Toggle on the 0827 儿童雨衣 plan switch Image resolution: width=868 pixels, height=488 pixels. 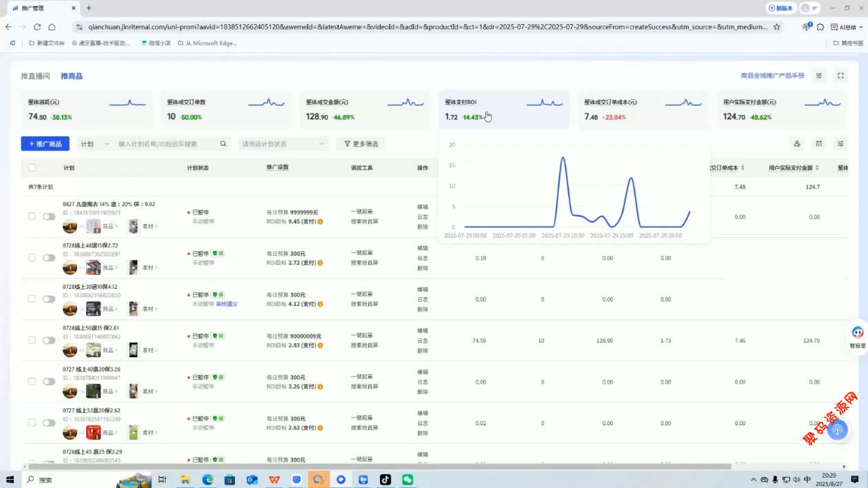pos(49,216)
